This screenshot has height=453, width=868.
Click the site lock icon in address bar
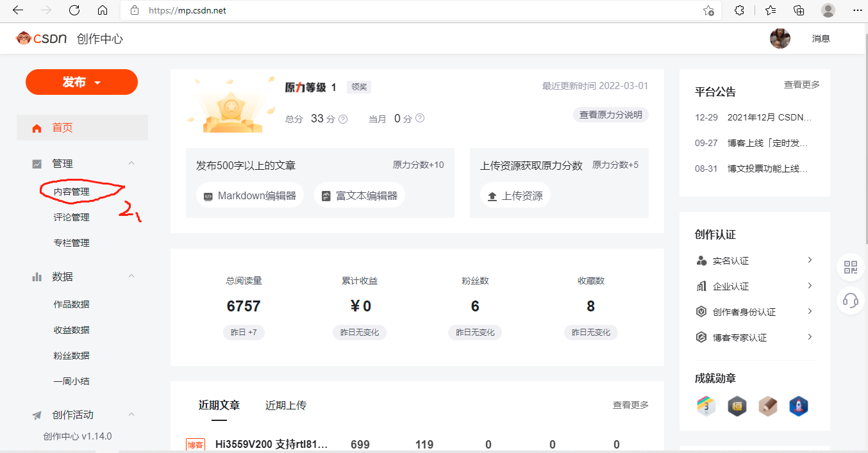(135, 10)
